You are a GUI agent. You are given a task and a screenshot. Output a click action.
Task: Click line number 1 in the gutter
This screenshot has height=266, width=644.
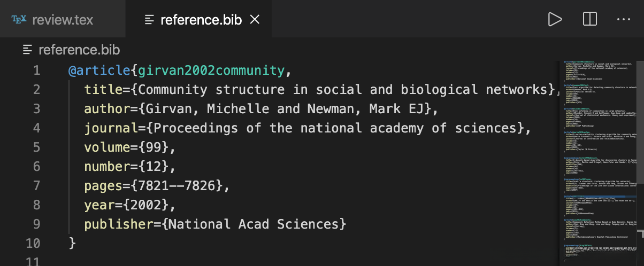coord(36,70)
